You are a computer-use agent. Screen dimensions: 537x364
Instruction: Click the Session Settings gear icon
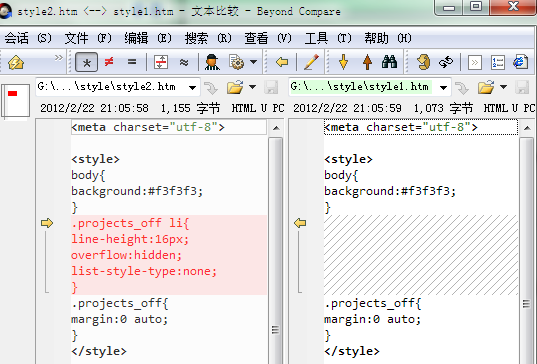click(x=236, y=62)
